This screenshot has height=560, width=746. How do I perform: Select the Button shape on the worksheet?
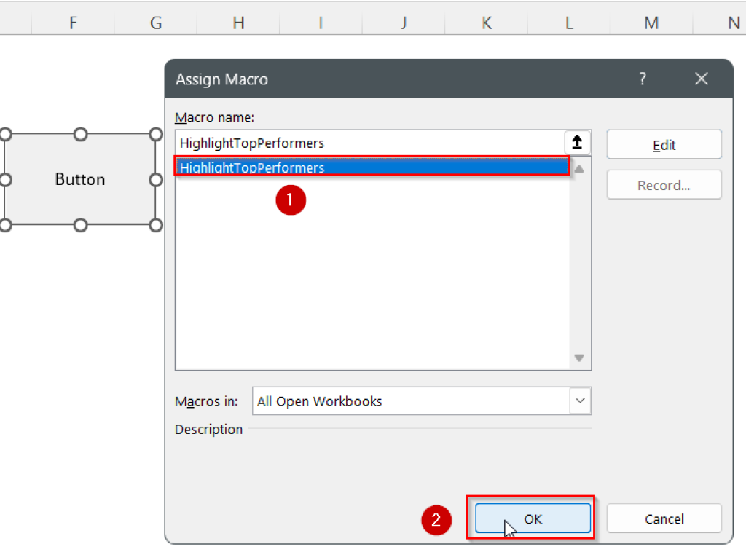[x=80, y=179]
